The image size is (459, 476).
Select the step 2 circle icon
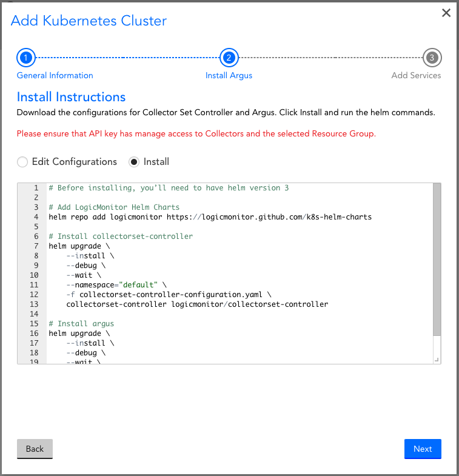[x=229, y=58]
